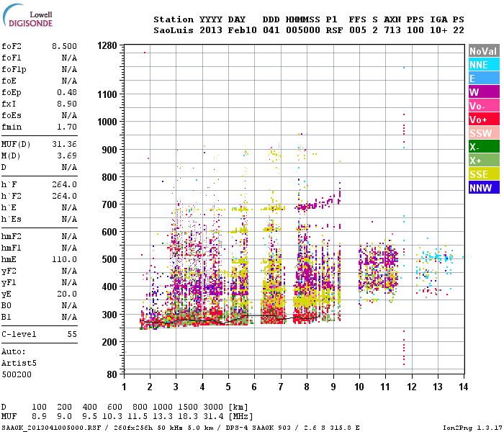Viewport: 504px width, 432px height.
Task: Click the C-level value 55
Action: point(72,334)
